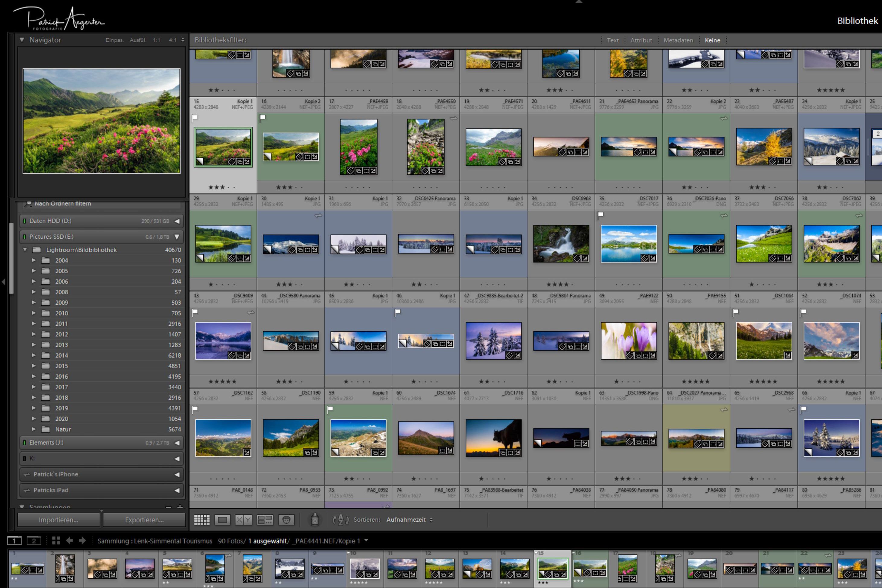Click the Exportieren... button
Image resolution: width=882 pixels, height=588 pixels.
tap(144, 520)
